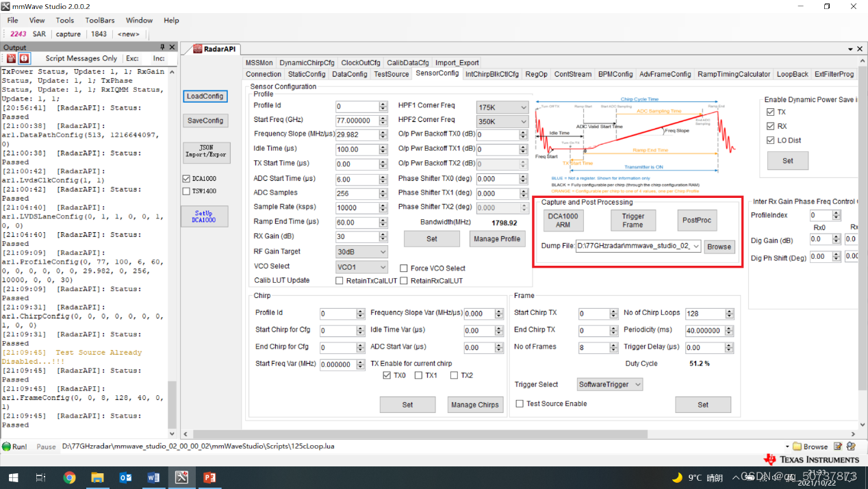Image resolution: width=868 pixels, height=489 pixels.
Task: Open the Import_Export tab
Action: (457, 62)
